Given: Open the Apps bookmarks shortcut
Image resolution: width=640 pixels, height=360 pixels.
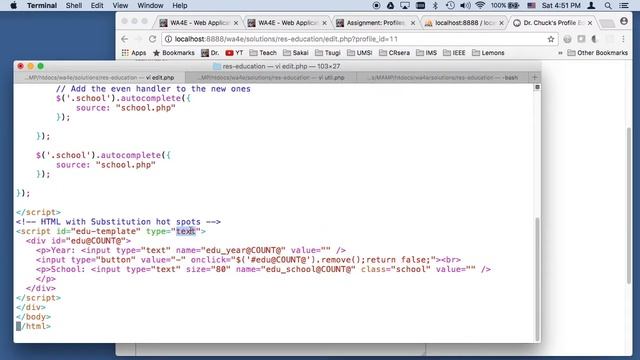Looking at the screenshot, I should 134,53.
